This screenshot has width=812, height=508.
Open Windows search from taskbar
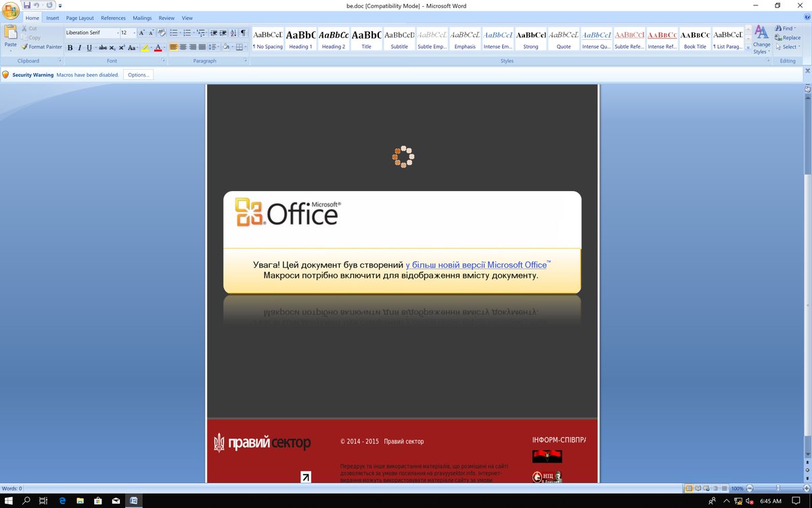click(x=26, y=501)
